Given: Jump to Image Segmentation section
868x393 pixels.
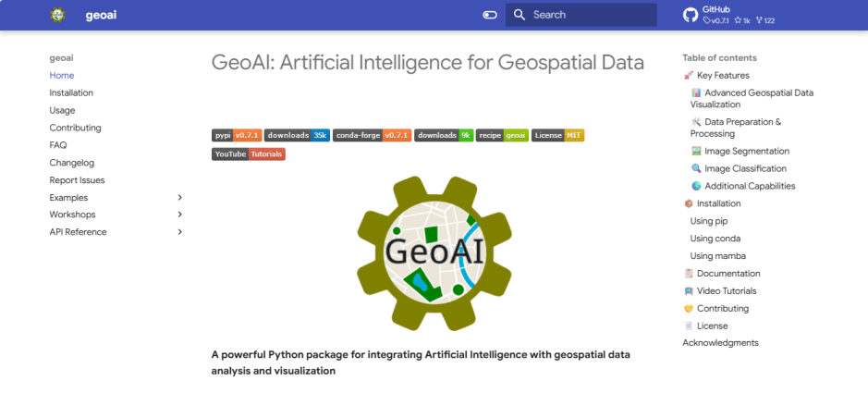Looking at the screenshot, I should [x=746, y=151].
